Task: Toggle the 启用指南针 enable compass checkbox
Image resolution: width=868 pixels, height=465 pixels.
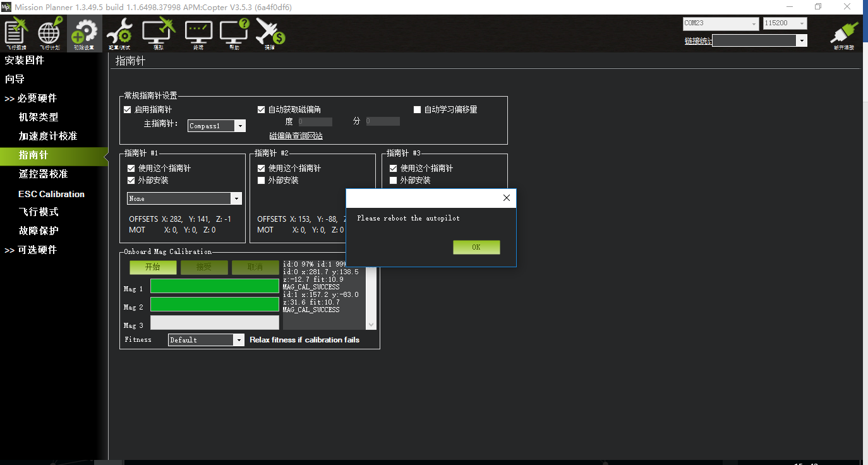Action: pyautogui.click(x=128, y=110)
